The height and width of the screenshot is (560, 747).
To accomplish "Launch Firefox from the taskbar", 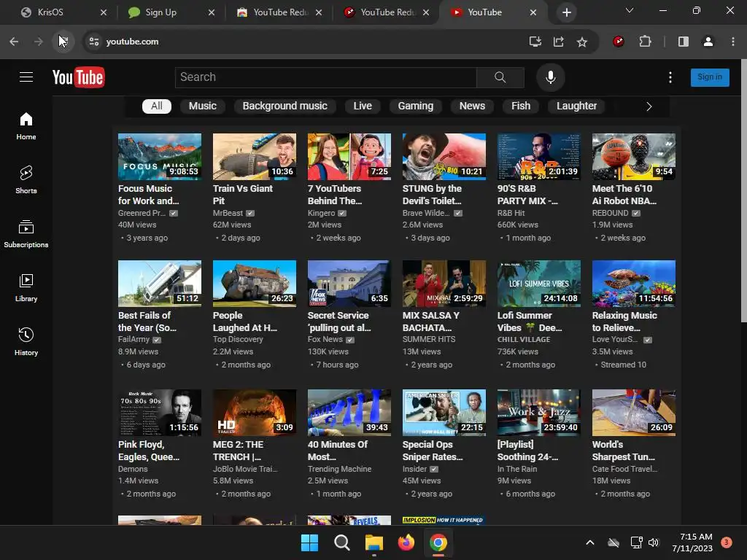I will 406,542.
